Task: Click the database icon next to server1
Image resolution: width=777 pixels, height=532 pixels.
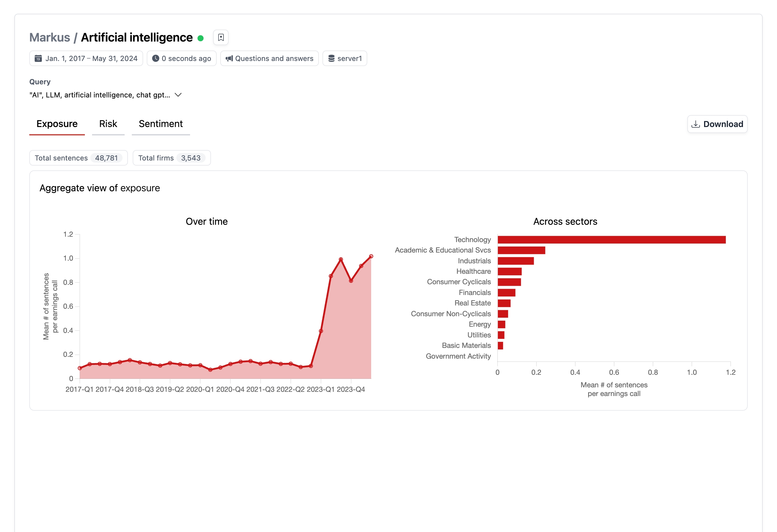Action: (331, 58)
